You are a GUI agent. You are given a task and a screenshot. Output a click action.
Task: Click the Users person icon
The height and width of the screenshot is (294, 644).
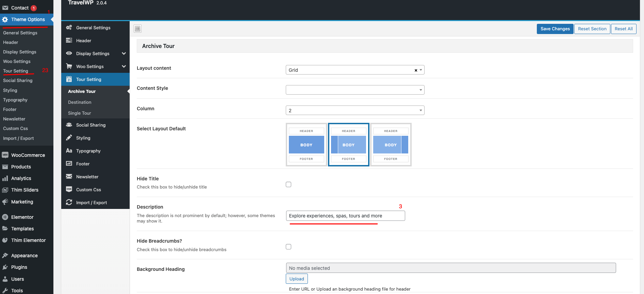point(5,279)
